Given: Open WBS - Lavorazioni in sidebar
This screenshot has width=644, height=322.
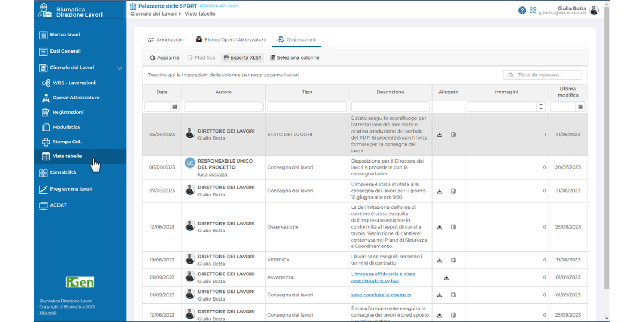Looking at the screenshot, I should coord(74,83).
